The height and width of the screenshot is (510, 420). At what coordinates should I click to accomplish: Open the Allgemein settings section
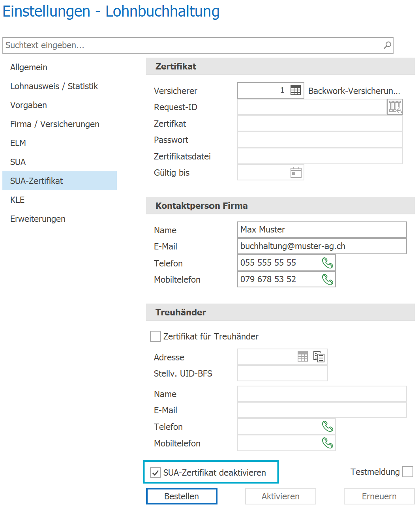[60, 67]
